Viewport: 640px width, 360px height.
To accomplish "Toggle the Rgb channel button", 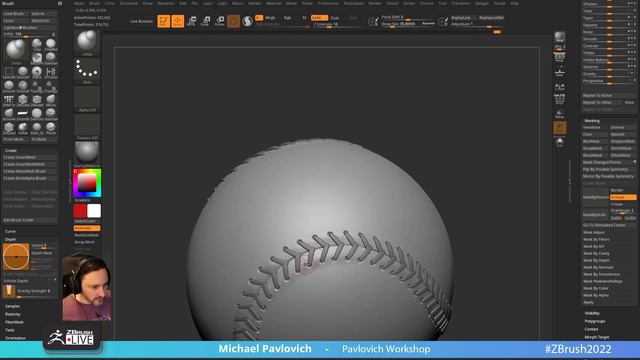I will click(x=288, y=18).
